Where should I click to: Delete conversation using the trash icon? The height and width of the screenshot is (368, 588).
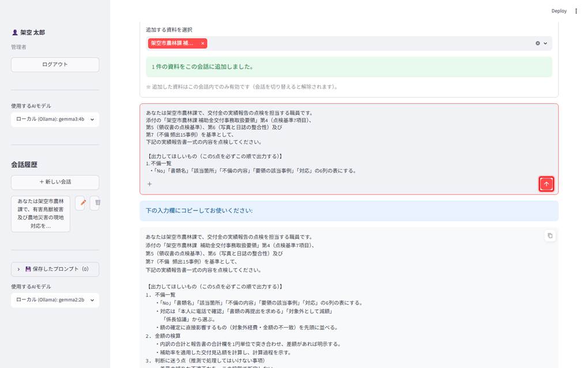point(96,202)
